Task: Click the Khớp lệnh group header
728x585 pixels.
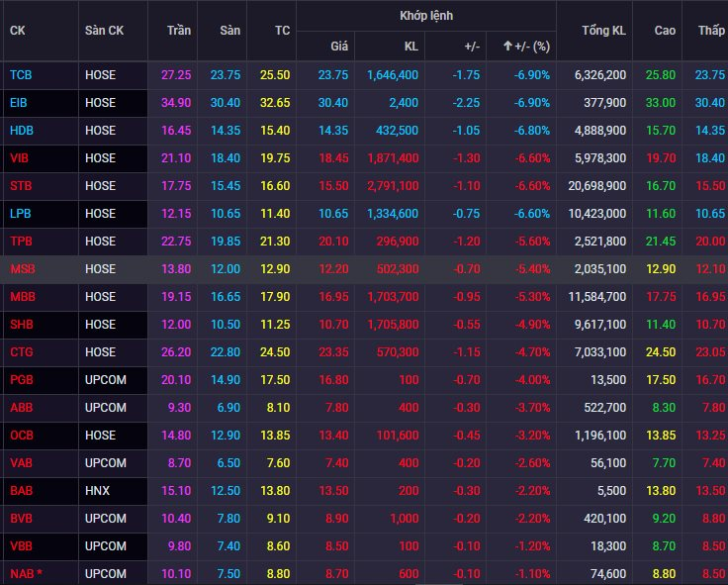Action: click(x=427, y=16)
